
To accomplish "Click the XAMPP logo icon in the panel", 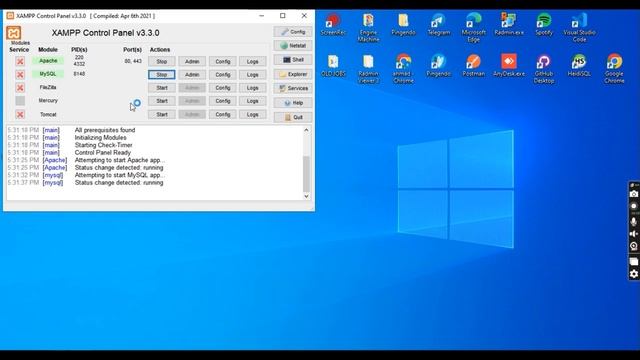I will click(13, 33).
